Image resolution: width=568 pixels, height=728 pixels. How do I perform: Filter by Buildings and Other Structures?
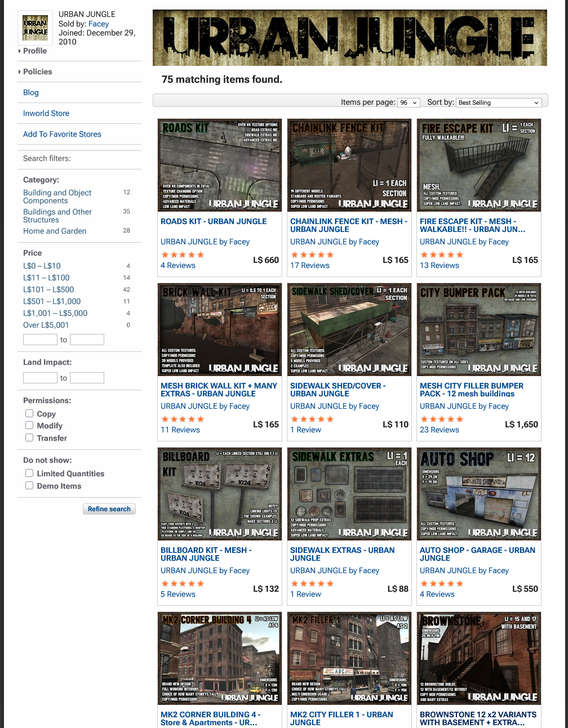57,216
